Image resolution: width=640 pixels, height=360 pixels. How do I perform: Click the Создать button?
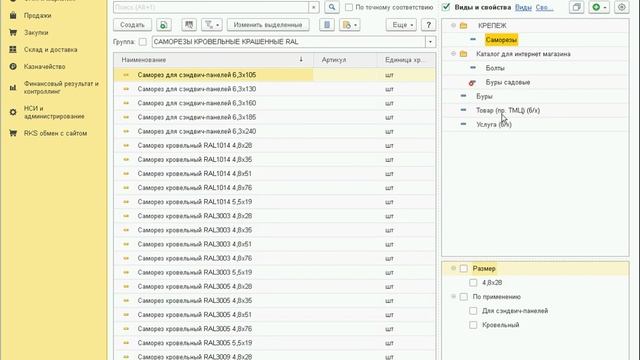pyautogui.click(x=132, y=25)
